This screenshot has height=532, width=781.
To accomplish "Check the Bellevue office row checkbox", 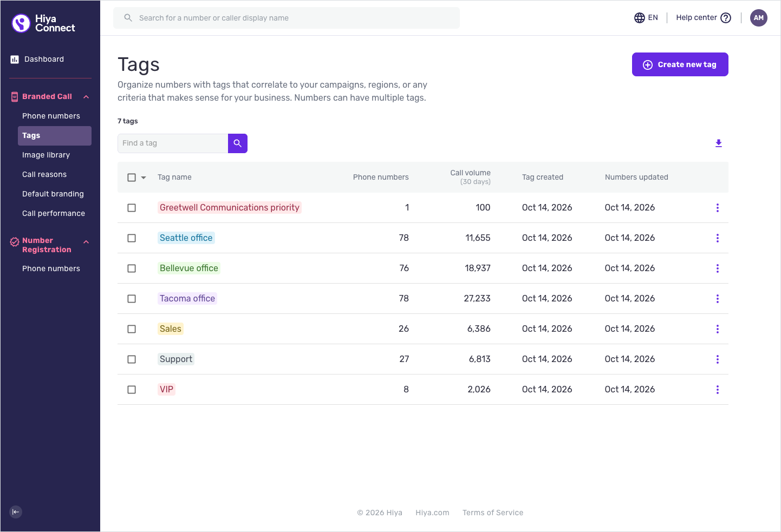I will 132,268.
